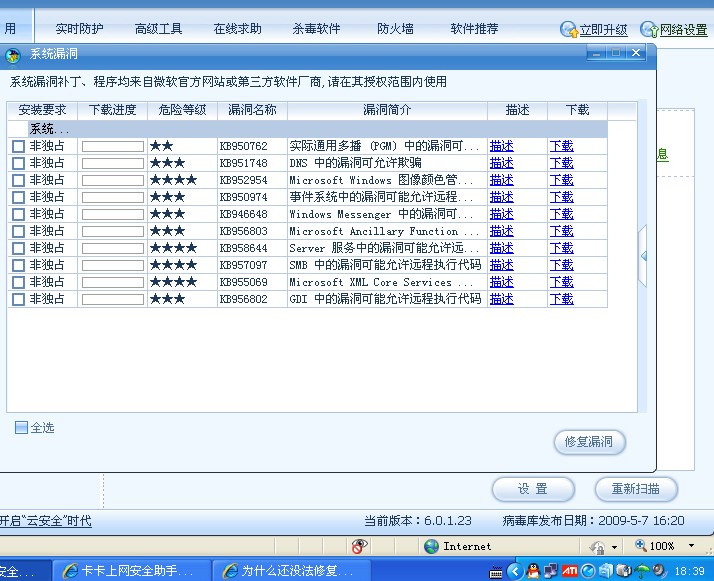Open the 软件推荐 tab
Image resolution: width=714 pixels, height=581 pixels.
pyautogui.click(x=474, y=29)
